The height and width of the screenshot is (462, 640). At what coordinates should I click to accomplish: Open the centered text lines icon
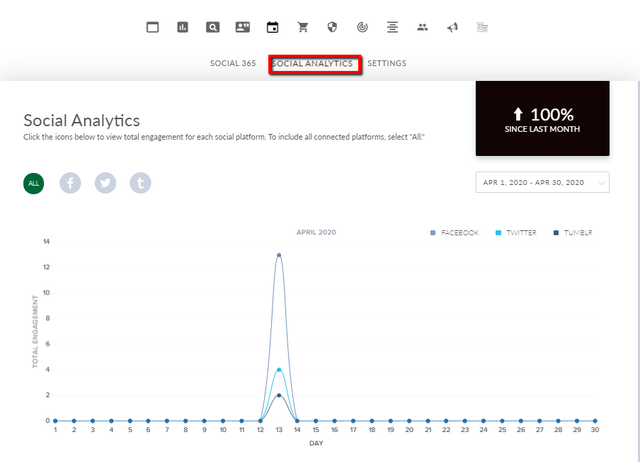392,27
